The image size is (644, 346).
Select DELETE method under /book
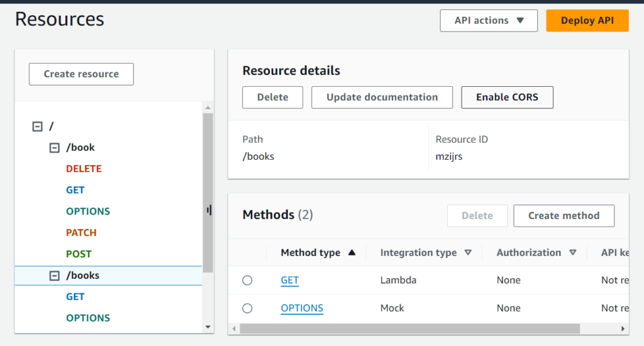pyautogui.click(x=84, y=169)
